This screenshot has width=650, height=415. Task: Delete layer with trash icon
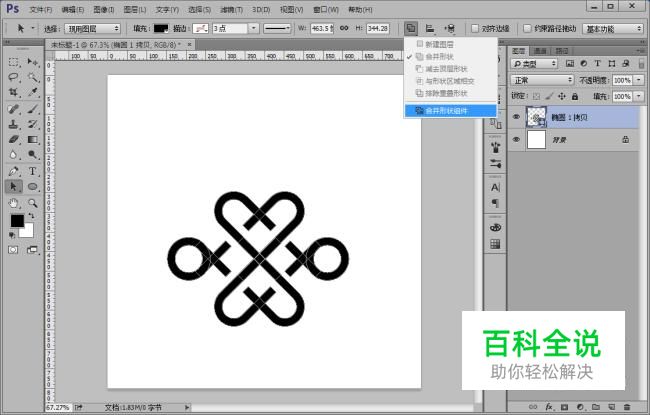tap(627, 407)
